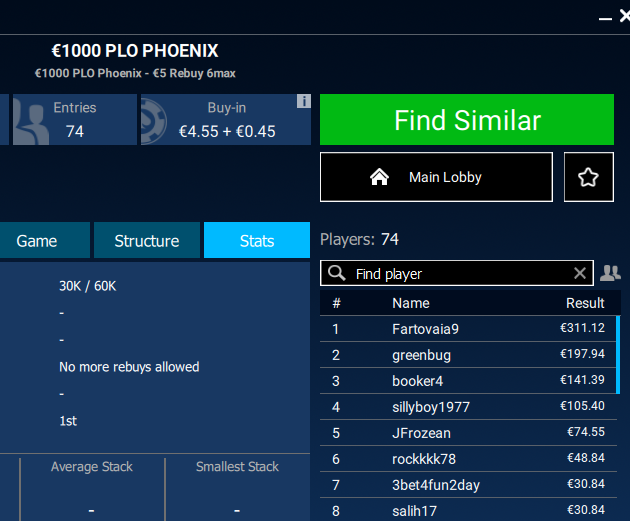Select player 3bet4fun2day row

click(468, 484)
